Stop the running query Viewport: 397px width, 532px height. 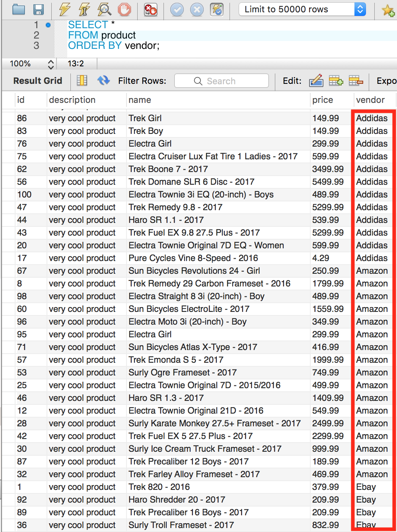[x=124, y=9]
